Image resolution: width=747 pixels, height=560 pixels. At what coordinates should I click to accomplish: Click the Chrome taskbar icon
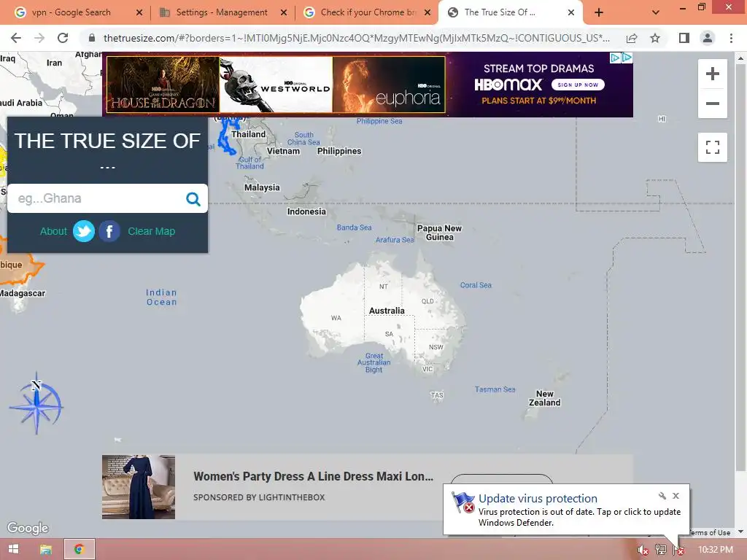pos(79,549)
